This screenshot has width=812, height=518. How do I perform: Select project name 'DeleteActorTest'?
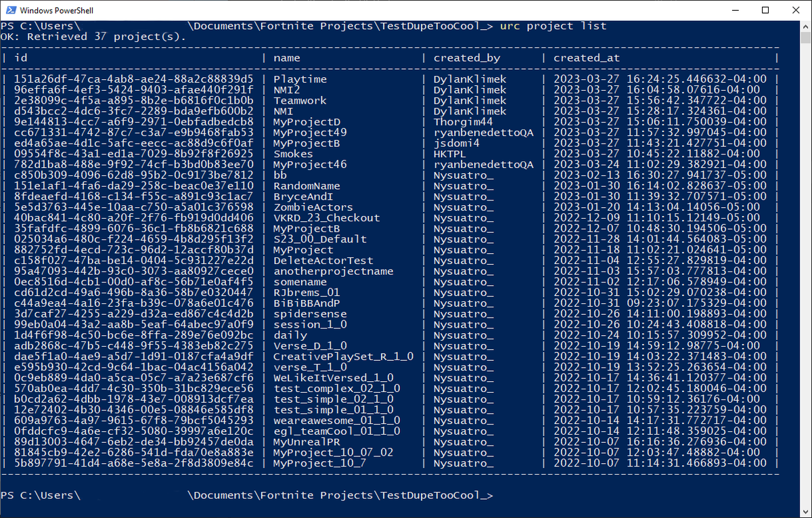[x=323, y=261]
